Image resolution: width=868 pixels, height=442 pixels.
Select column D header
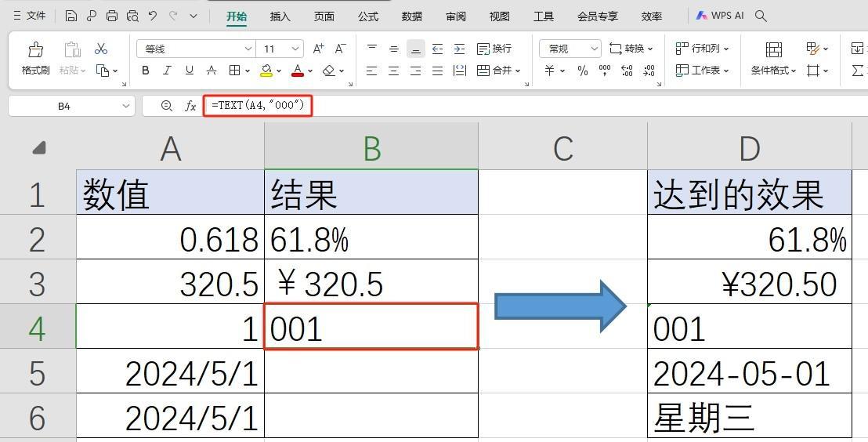tap(750, 147)
